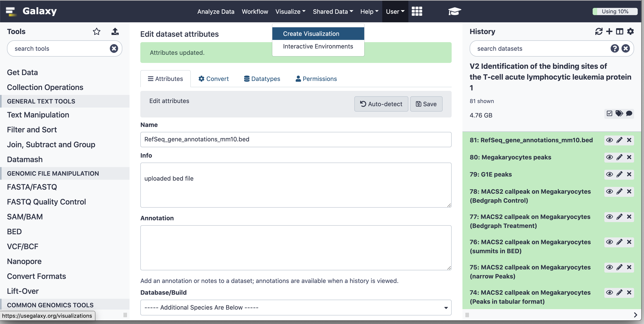View data of dataset 78 Bedgraph Control
The height and width of the screenshot is (324, 644).
point(610,192)
